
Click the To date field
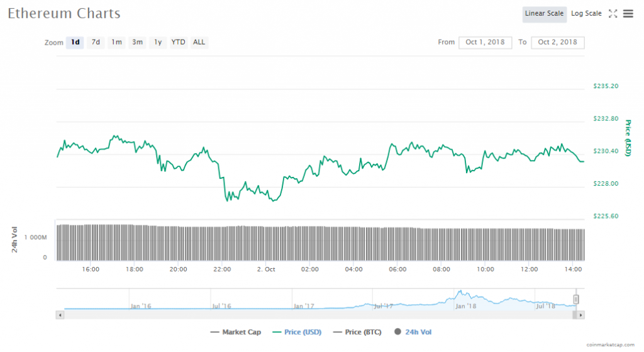(557, 42)
